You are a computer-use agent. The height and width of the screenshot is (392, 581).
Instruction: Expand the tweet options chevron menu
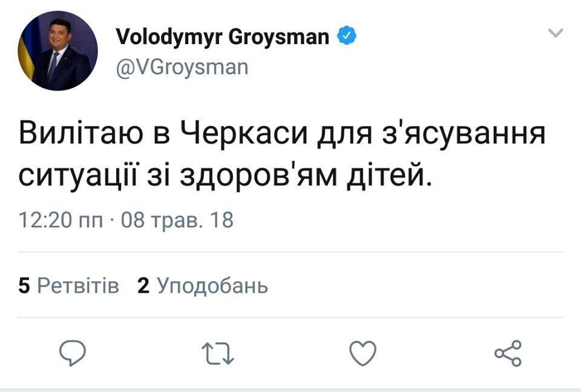click(556, 33)
